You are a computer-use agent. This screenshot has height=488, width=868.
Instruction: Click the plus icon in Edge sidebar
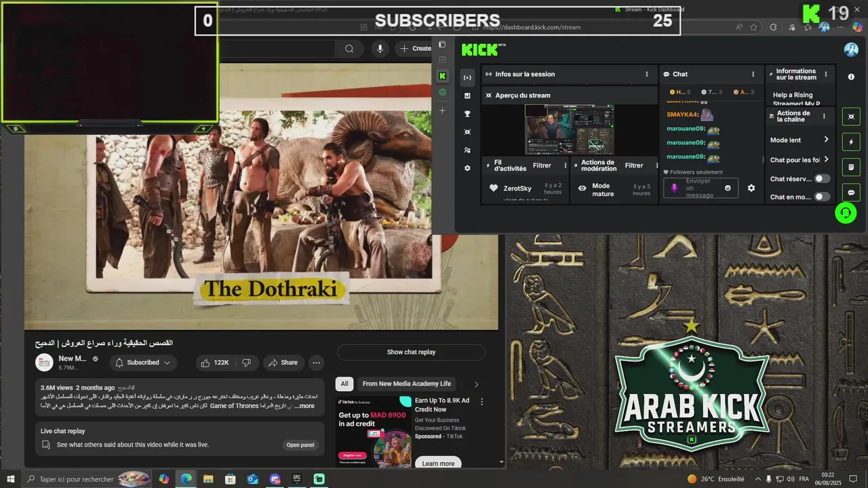point(442,110)
